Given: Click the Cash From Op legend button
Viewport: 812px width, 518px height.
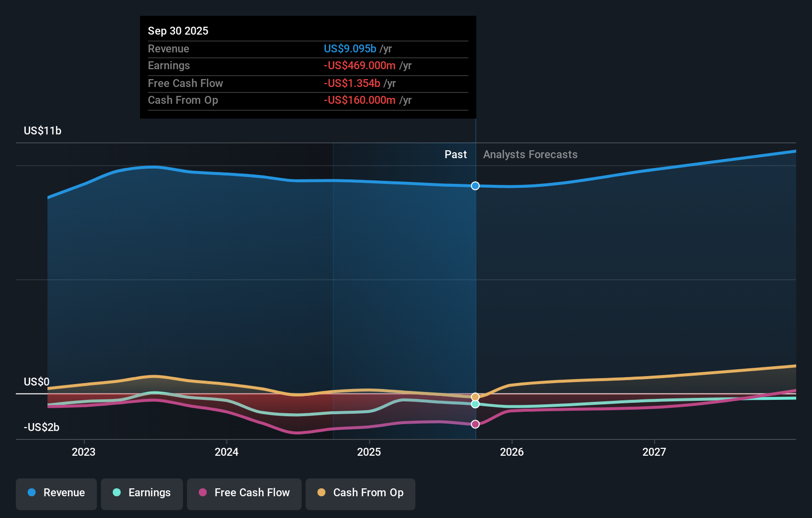Looking at the screenshot, I should pyautogui.click(x=360, y=493).
